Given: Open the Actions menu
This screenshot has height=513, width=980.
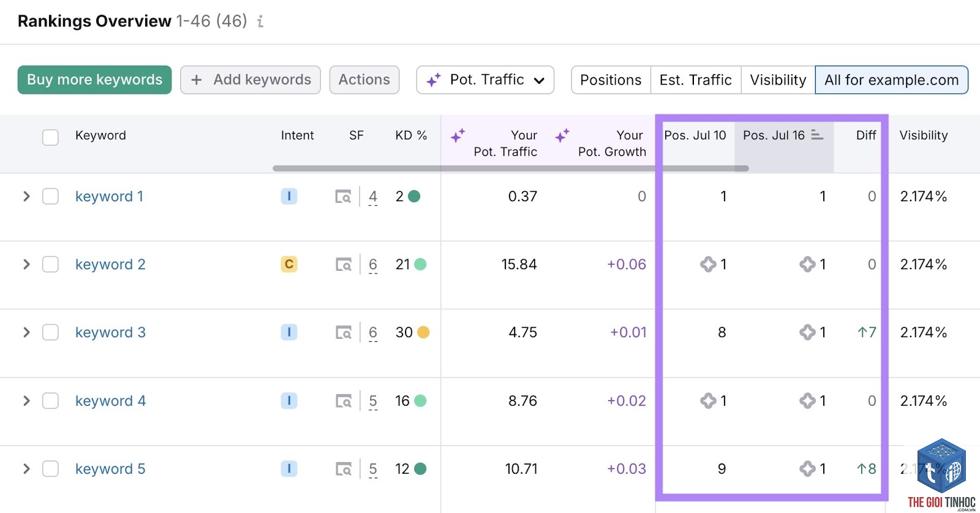Looking at the screenshot, I should click(x=364, y=80).
